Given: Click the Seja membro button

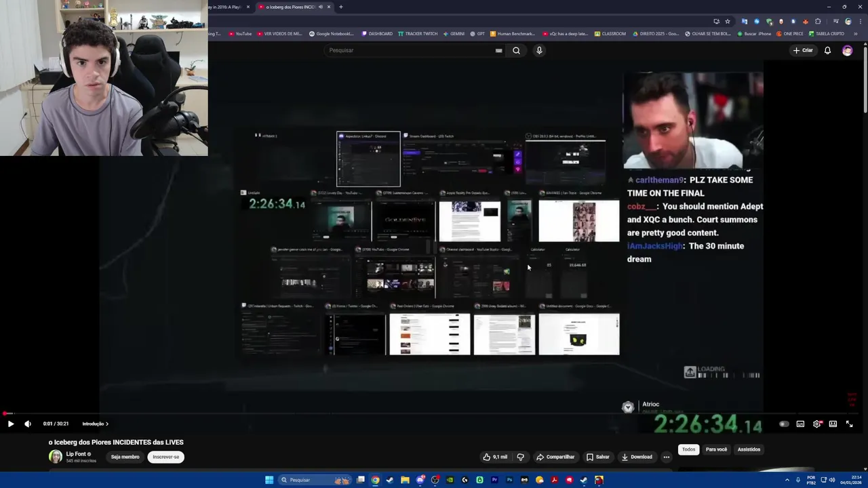Looking at the screenshot, I should (125, 457).
